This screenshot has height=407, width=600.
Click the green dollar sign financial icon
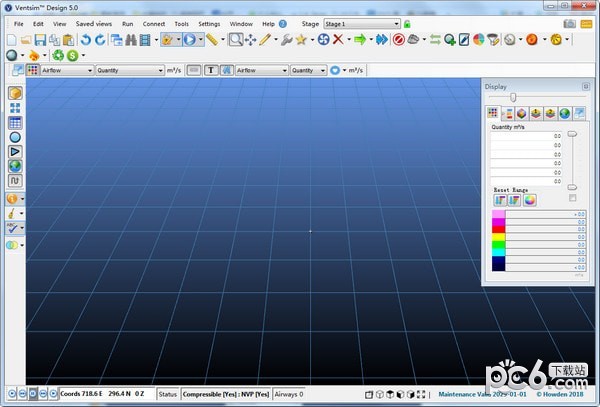pos(72,55)
